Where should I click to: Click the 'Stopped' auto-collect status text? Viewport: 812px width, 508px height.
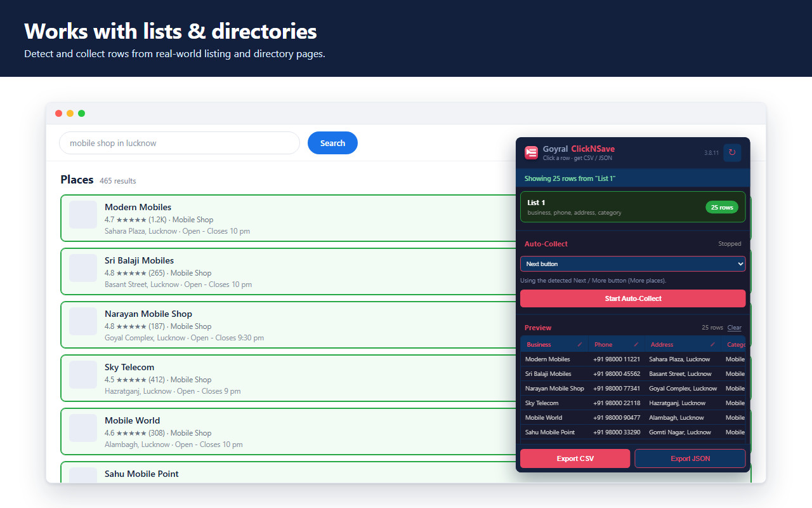click(x=730, y=244)
